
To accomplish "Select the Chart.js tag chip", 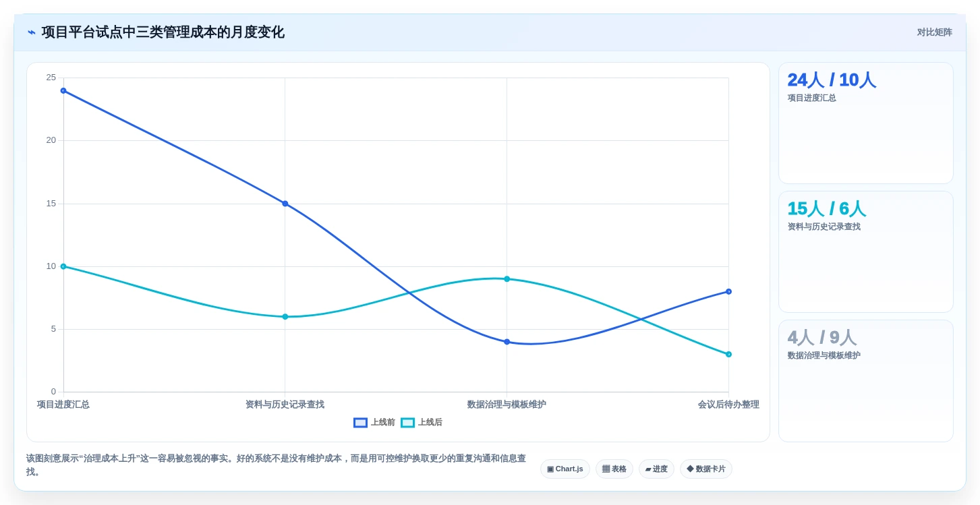I will 565,469.
